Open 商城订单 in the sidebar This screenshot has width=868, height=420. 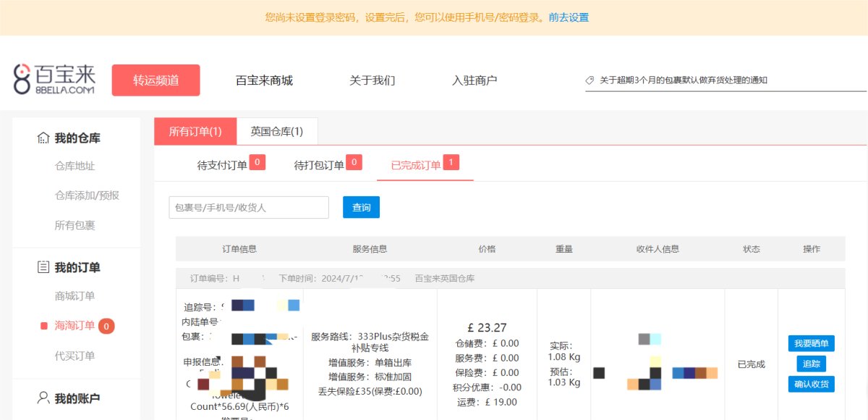point(75,296)
